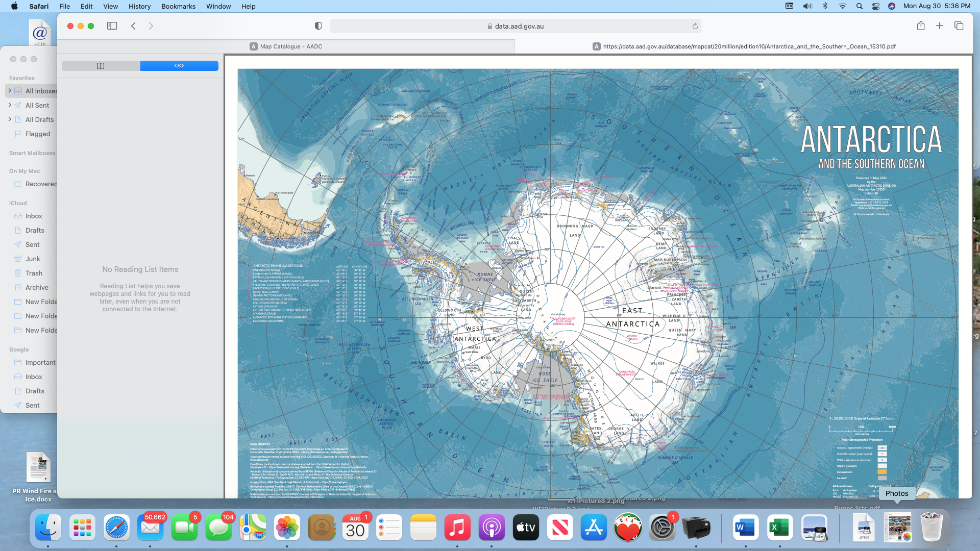Screen dimensions: 980x551
Task: Toggle the Safari sidebar button
Action: [x=112, y=26]
